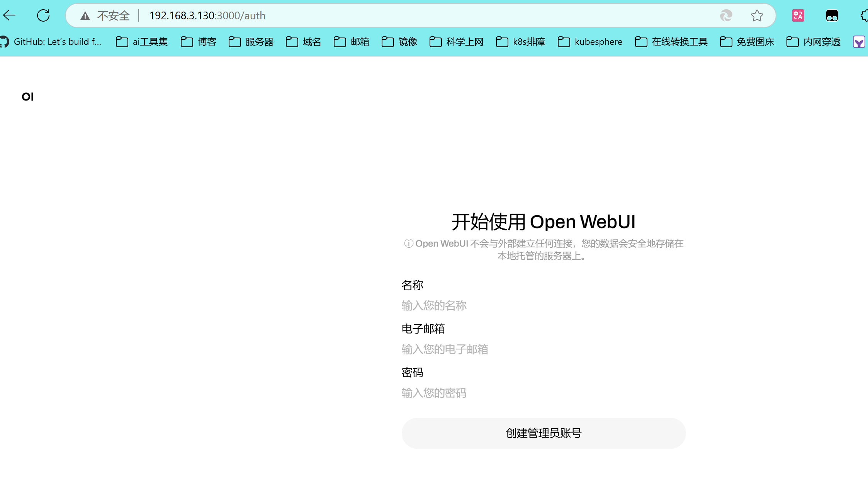Click the 电子邮箱 email input field
Screen dimensions: 868x482
tap(544, 349)
